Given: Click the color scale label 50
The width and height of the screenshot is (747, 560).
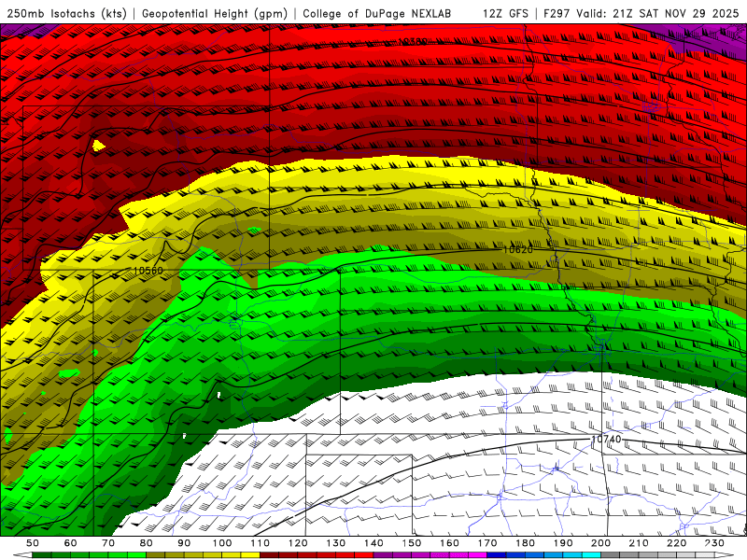Looking at the screenshot, I should 33,543.
